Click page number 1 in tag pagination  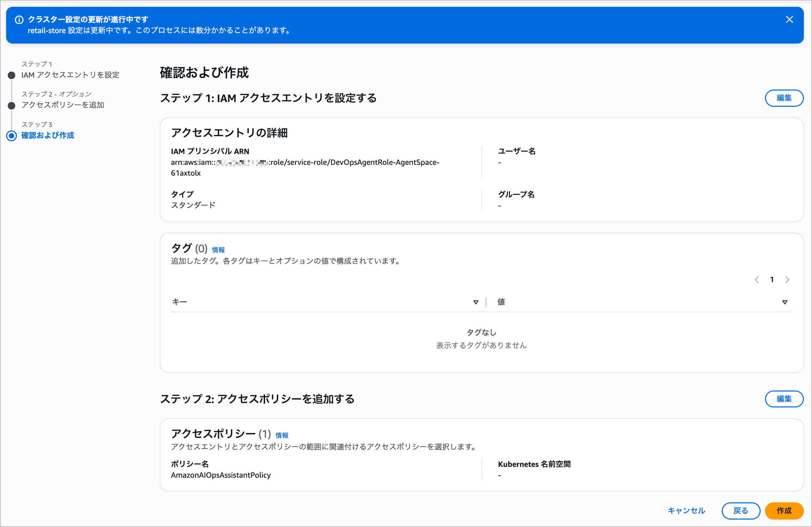[x=772, y=280]
